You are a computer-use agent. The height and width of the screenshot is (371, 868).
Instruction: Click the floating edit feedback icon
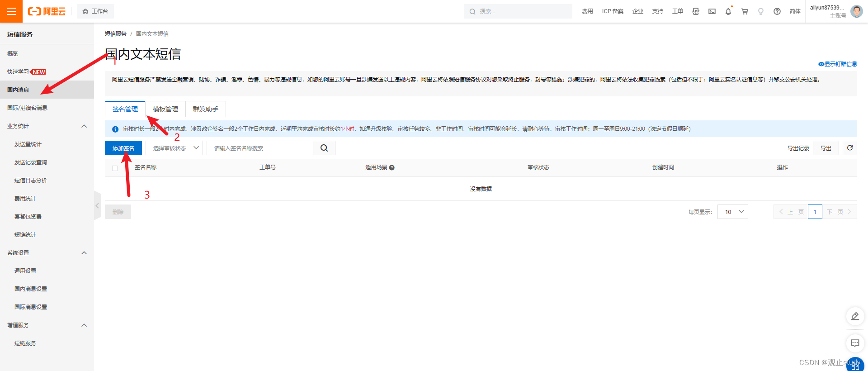tap(855, 316)
